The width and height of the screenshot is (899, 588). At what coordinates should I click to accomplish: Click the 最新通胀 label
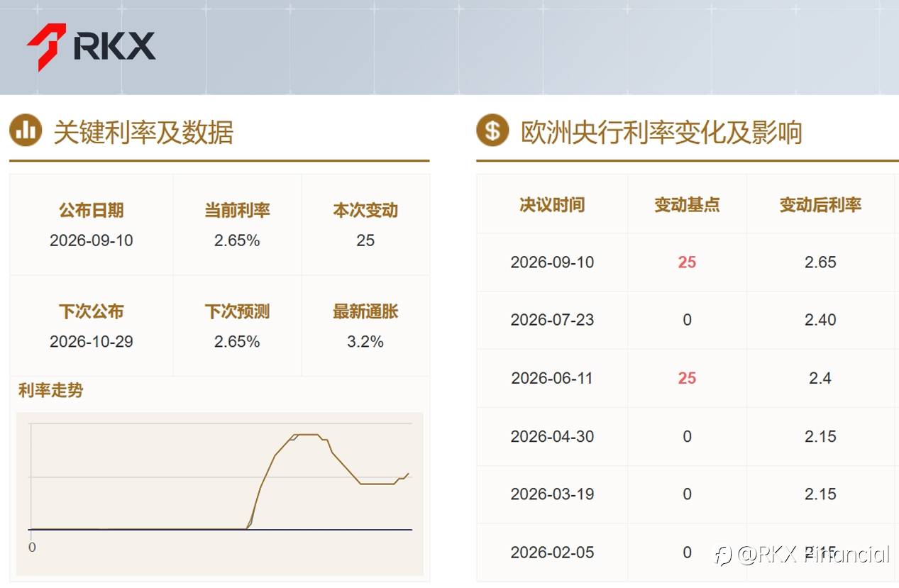[x=365, y=311]
